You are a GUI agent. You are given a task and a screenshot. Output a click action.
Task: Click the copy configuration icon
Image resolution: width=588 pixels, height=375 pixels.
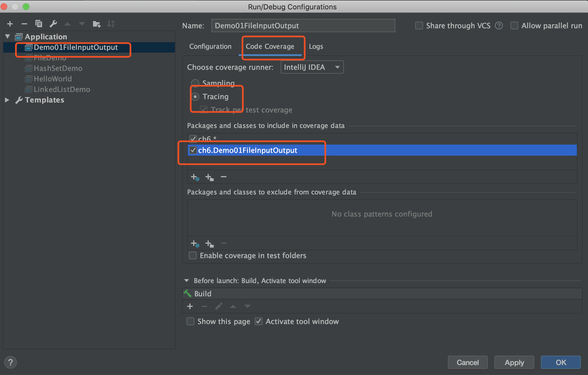click(x=39, y=24)
